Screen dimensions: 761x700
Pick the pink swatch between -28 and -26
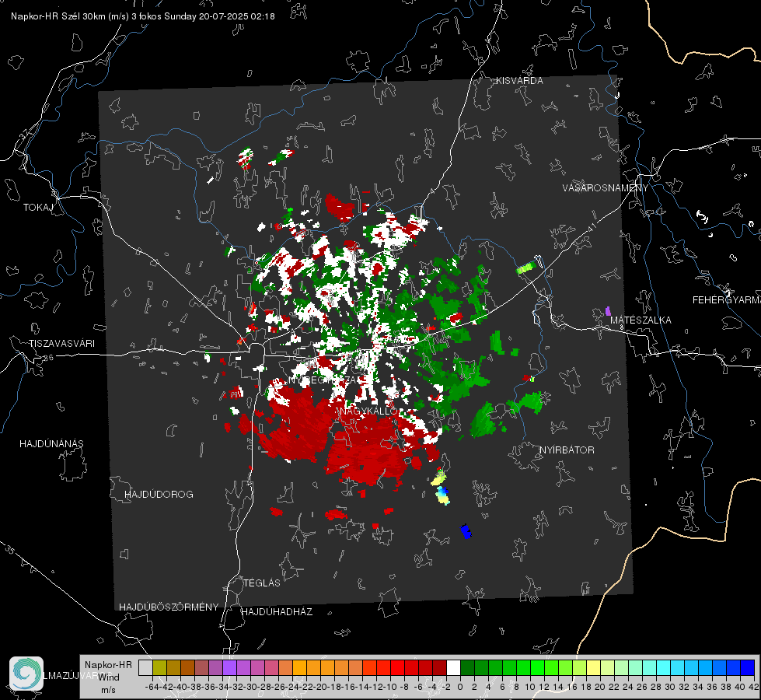click(272, 667)
